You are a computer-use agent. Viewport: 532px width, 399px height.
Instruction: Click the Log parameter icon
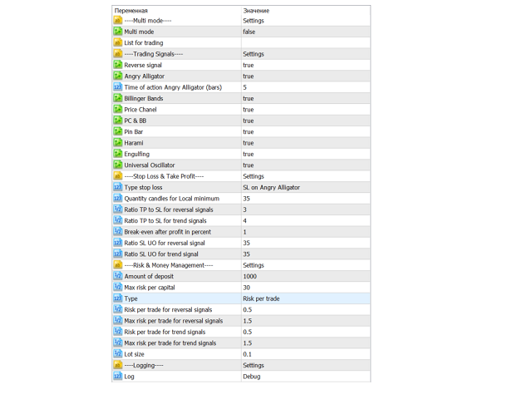117,377
